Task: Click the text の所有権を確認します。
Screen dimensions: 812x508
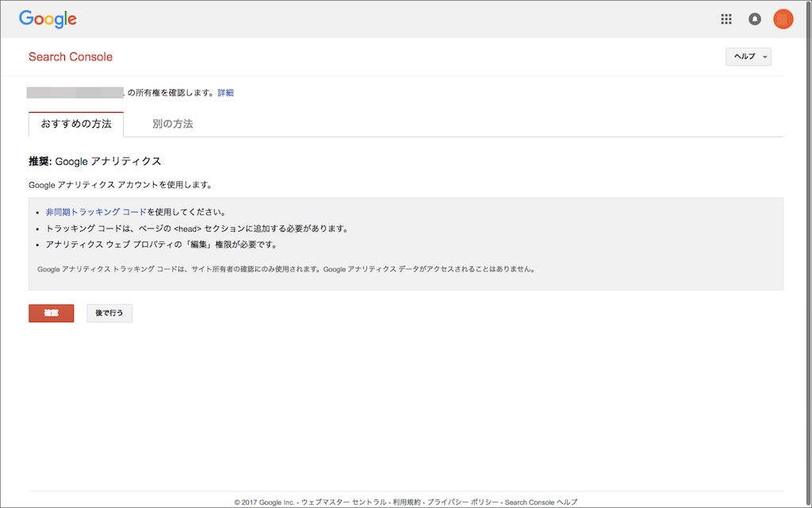Action: pyautogui.click(x=170, y=93)
